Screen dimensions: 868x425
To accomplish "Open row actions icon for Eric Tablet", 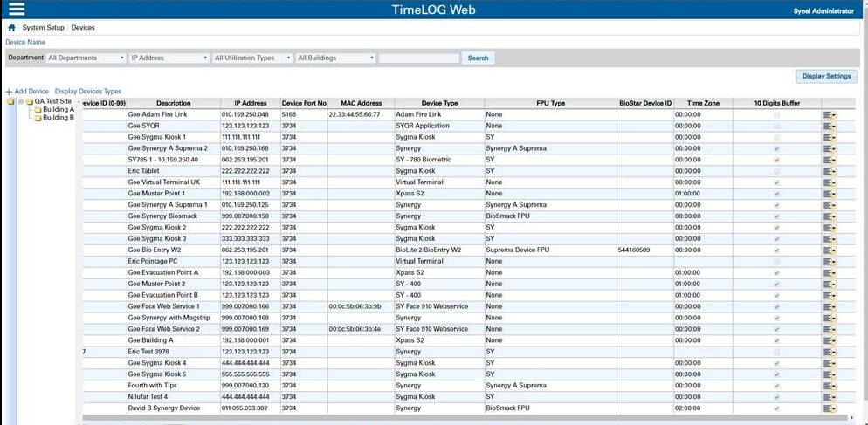I will [830, 171].
